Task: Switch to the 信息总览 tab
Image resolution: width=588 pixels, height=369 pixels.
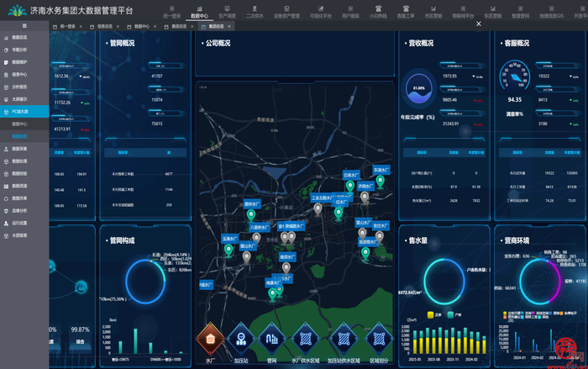Action: click(x=102, y=27)
